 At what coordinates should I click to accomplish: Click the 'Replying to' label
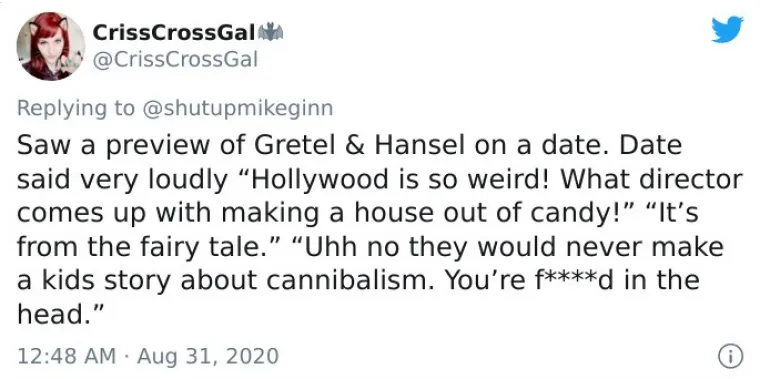click(76, 108)
